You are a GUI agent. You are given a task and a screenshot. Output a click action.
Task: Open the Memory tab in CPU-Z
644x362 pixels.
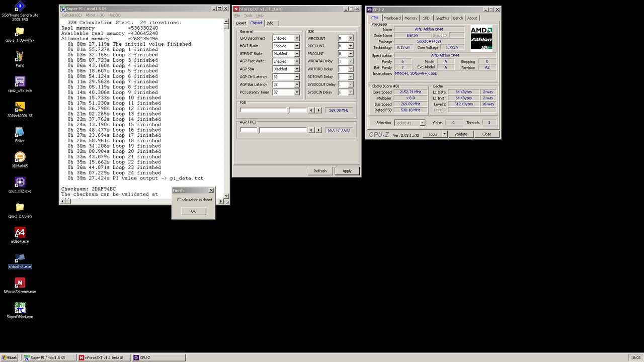[411, 18]
